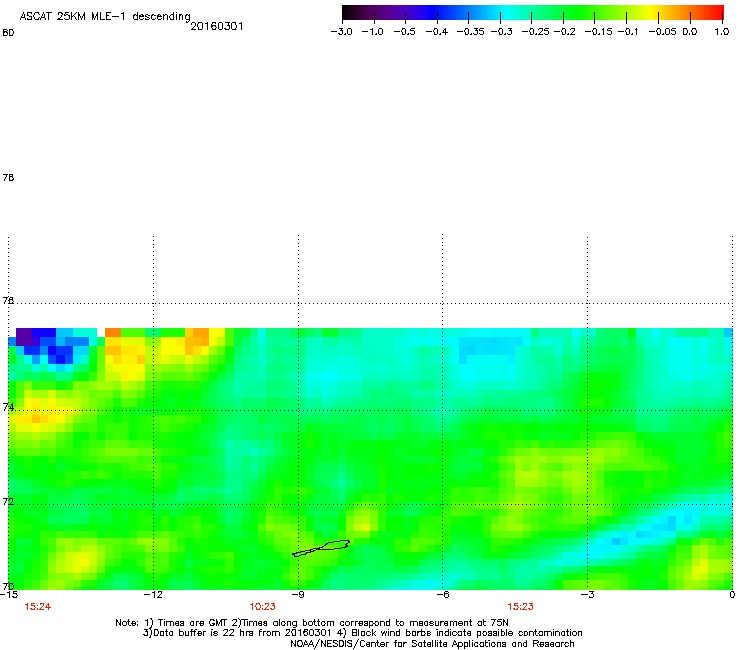Click the -9 longitude axis label
This screenshot has height=650, width=740.
[298, 594]
